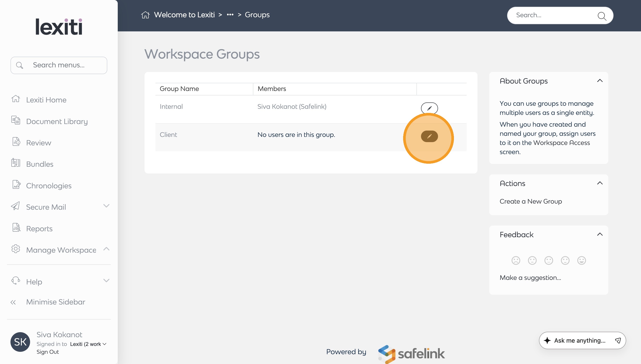Minimise the sidebar using double chevron
Viewport: 641px width, 364px height.
pyautogui.click(x=13, y=302)
